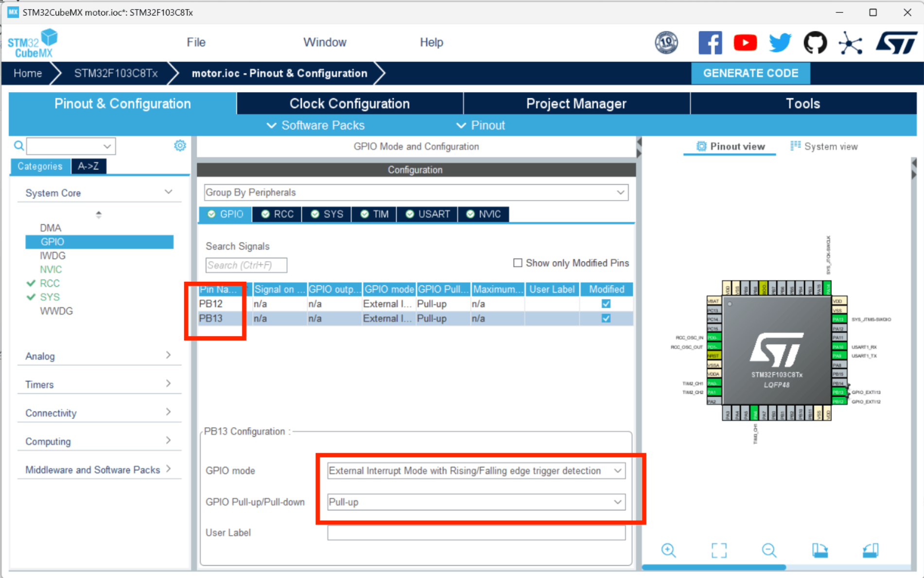Click horizontal scrollbar under pinout view

(x=714, y=567)
